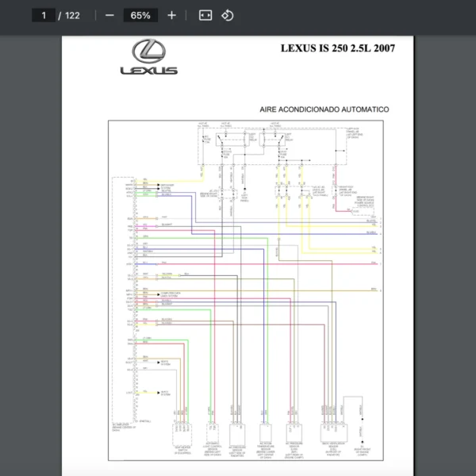Screen dimensions: 476x476
Task: Click the 65% zoom level field
Action: coord(140,15)
